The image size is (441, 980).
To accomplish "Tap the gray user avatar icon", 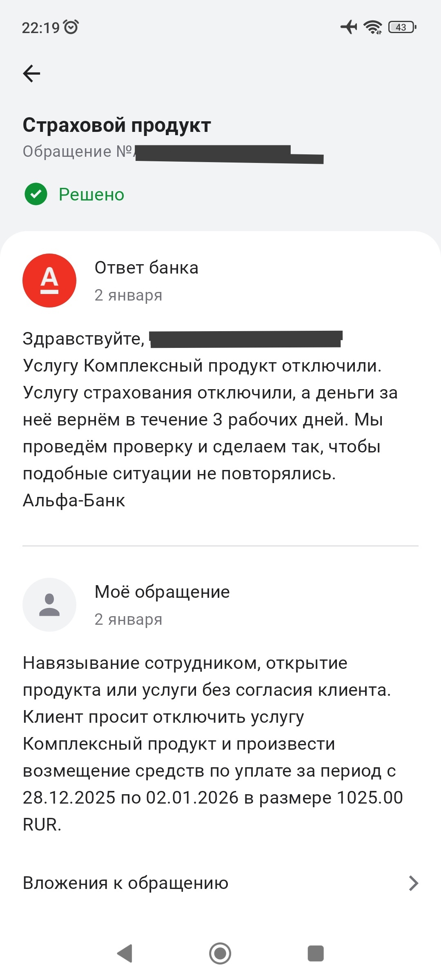I will tap(49, 605).
